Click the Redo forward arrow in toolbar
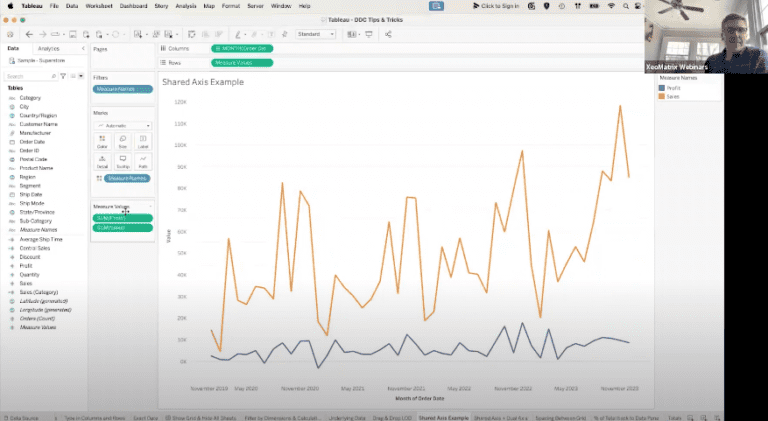Image resolution: width=768 pixels, height=421 pixels. click(x=43, y=34)
